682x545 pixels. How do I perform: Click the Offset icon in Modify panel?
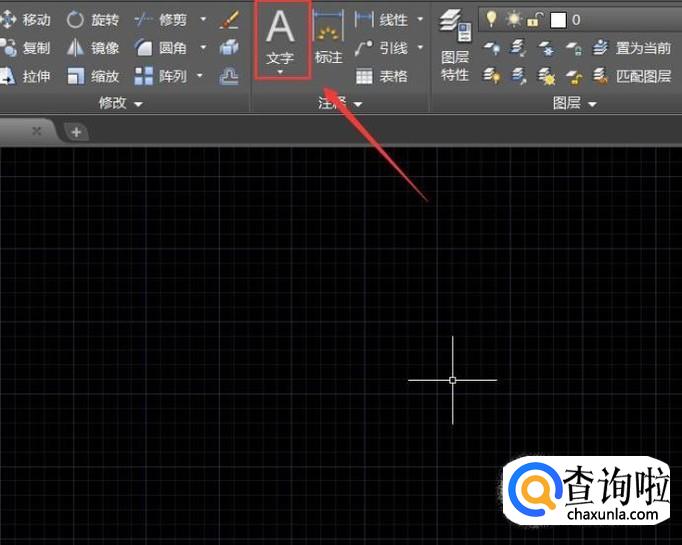point(229,77)
